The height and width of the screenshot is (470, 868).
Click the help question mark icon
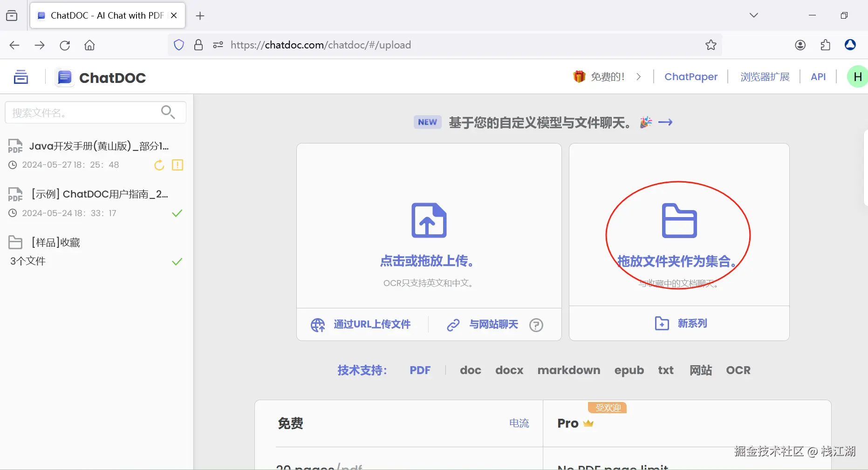(x=536, y=325)
